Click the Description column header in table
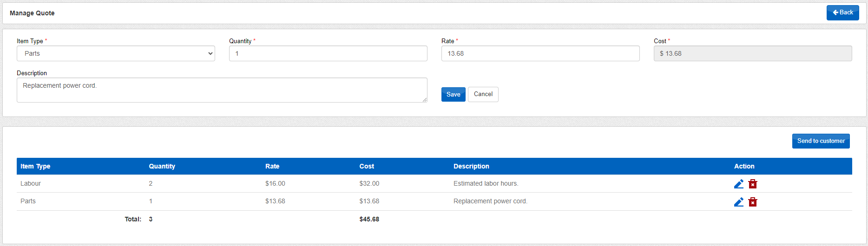Image resolution: width=868 pixels, height=246 pixels. pos(471,166)
